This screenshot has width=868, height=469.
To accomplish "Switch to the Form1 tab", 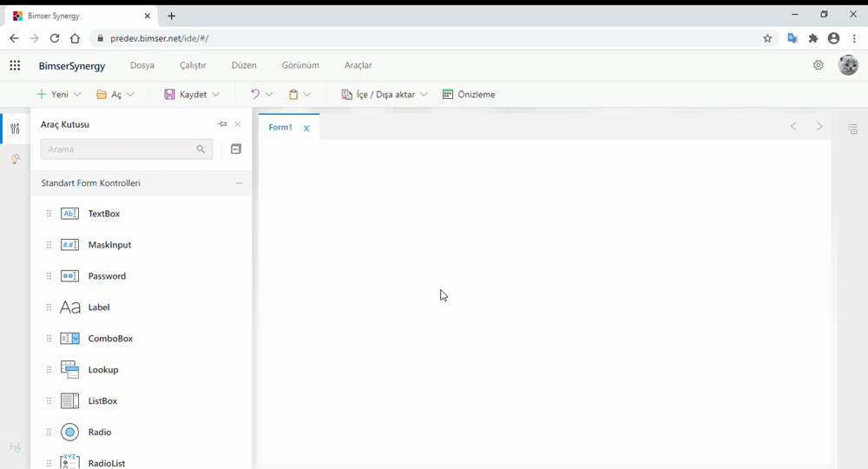I will pos(280,128).
